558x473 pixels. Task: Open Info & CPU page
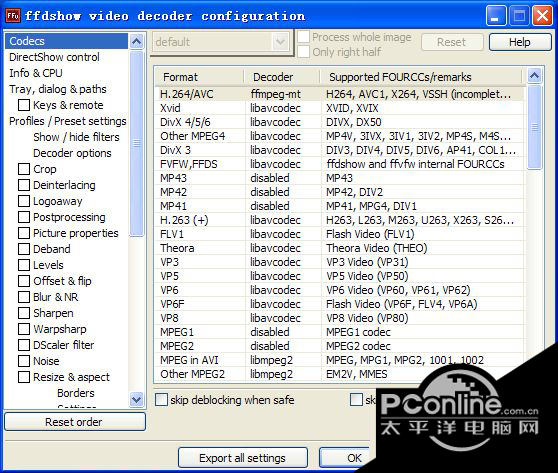coord(36,73)
